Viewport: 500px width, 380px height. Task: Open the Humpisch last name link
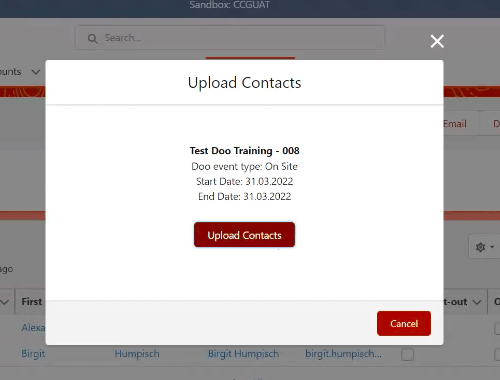pyautogui.click(x=137, y=354)
